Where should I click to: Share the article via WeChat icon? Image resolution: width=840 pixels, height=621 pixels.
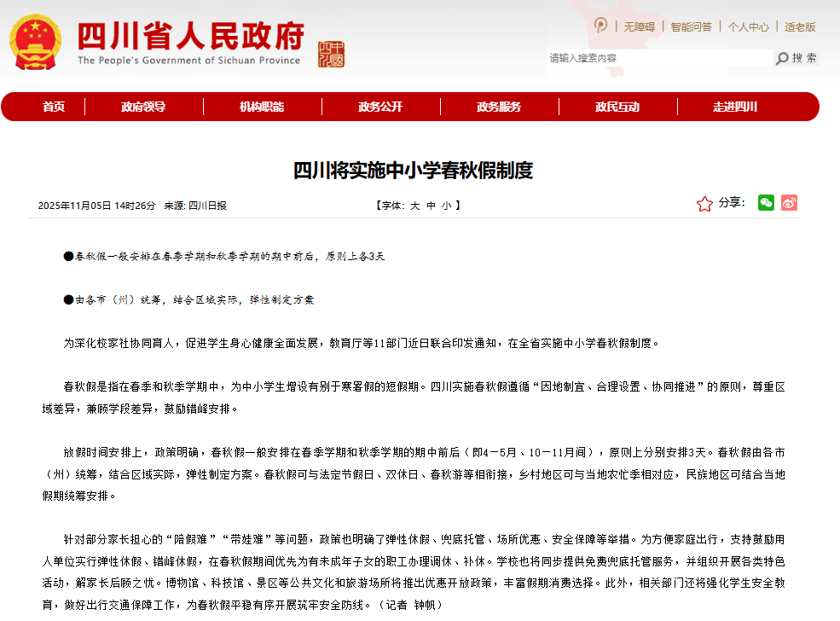point(766,203)
